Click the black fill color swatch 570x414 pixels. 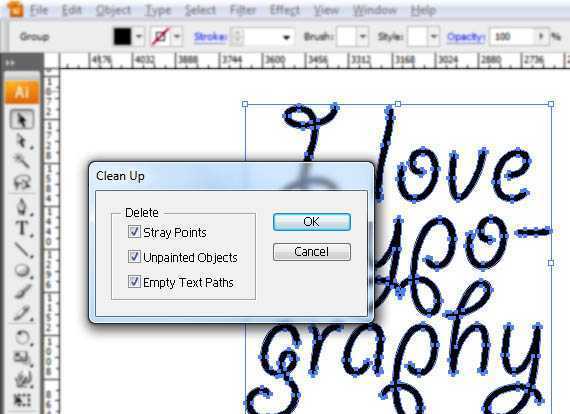(x=122, y=37)
